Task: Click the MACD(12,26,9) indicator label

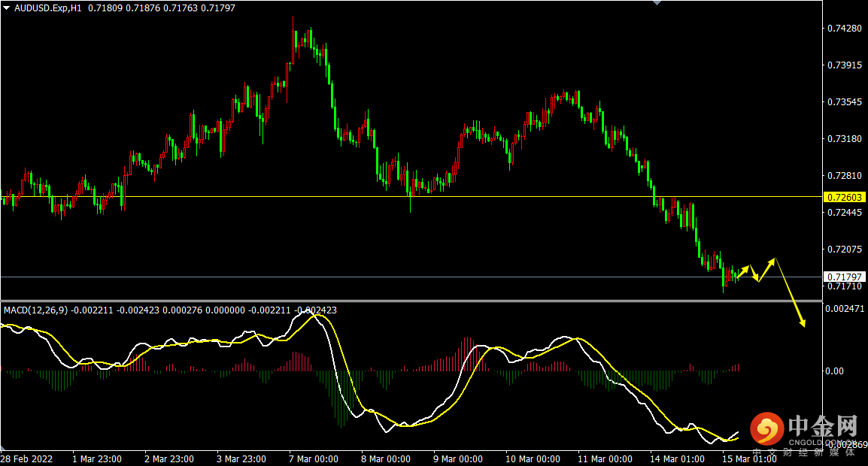Action: [36, 310]
